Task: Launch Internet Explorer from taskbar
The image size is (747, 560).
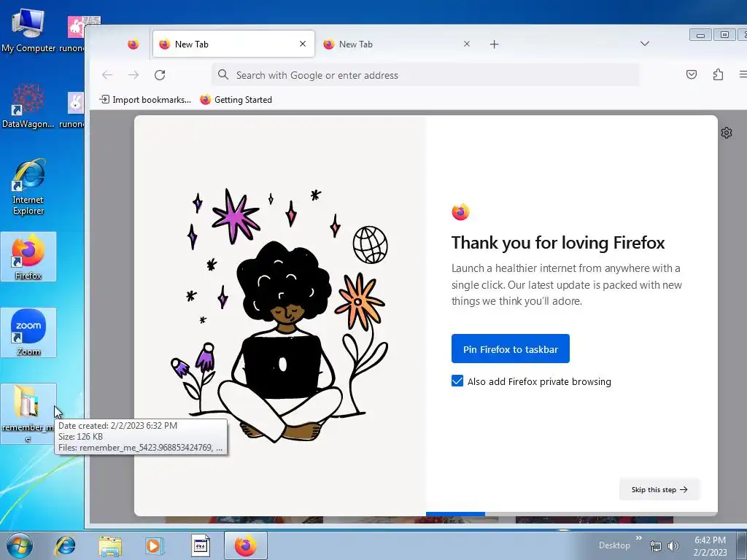Action: tap(65, 545)
